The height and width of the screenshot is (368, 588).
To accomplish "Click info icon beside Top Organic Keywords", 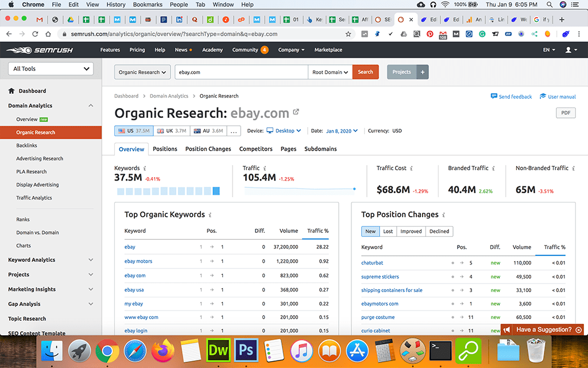I will click(210, 215).
